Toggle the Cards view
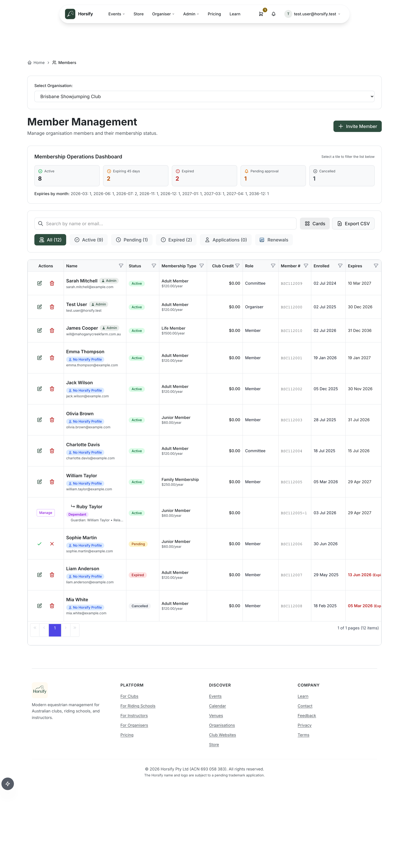Viewport: 409px width, 868px height. (315, 224)
